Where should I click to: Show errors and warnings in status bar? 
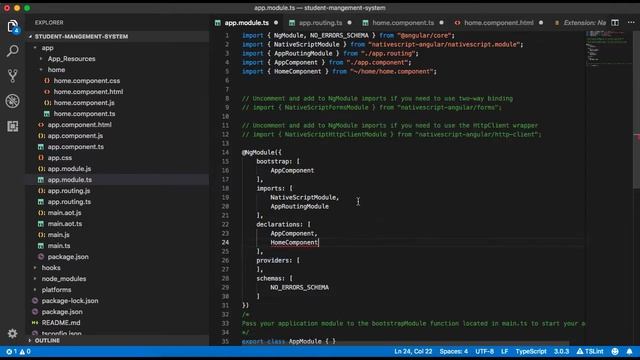(18, 351)
